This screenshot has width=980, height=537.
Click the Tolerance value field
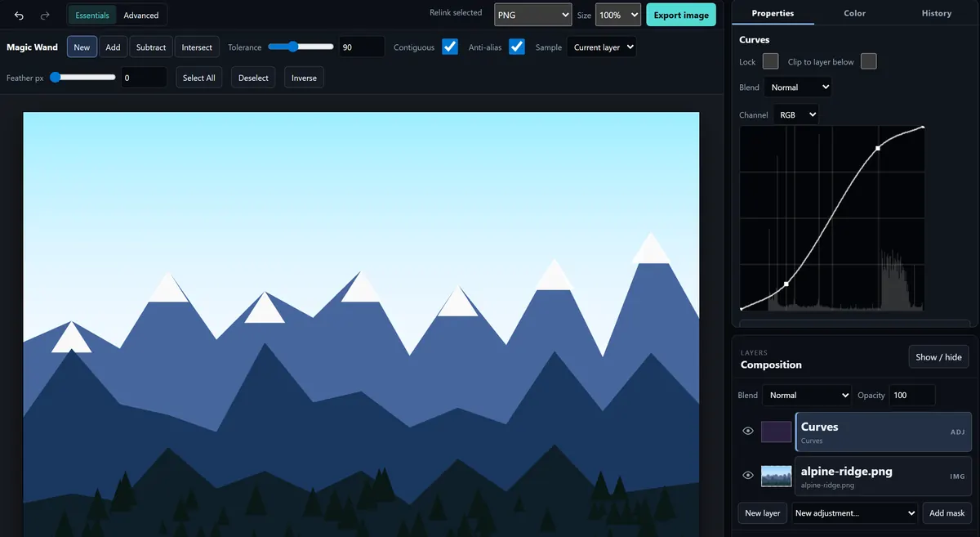coord(361,47)
